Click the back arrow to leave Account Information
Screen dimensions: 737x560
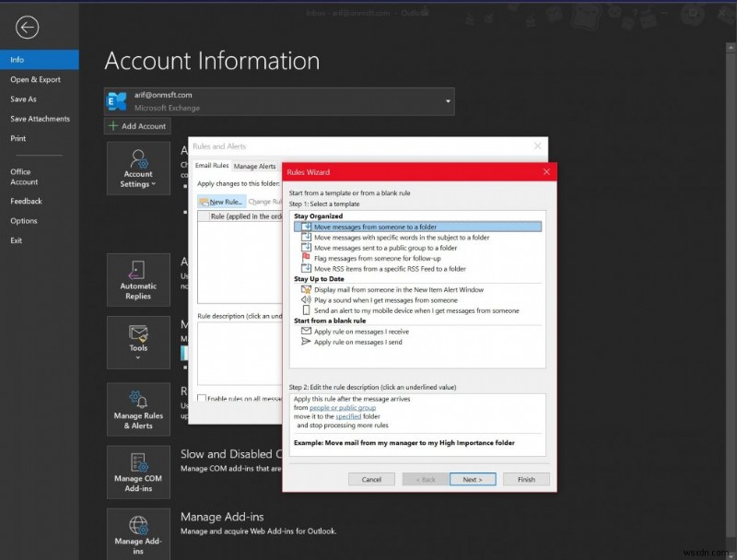27,27
